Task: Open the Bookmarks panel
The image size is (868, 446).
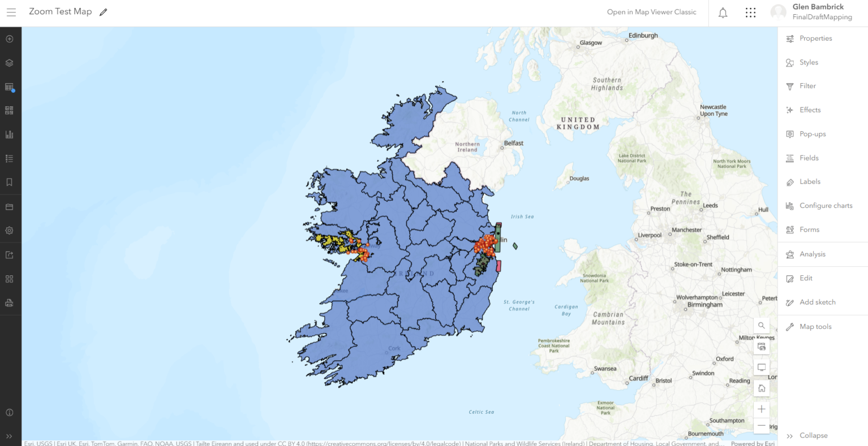Action: click(x=10, y=182)
